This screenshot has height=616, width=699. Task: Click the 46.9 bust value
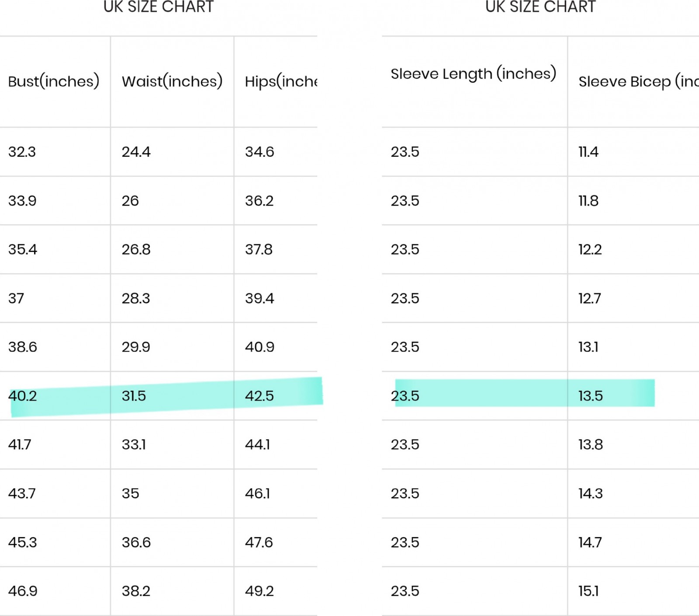coord(23,591)
